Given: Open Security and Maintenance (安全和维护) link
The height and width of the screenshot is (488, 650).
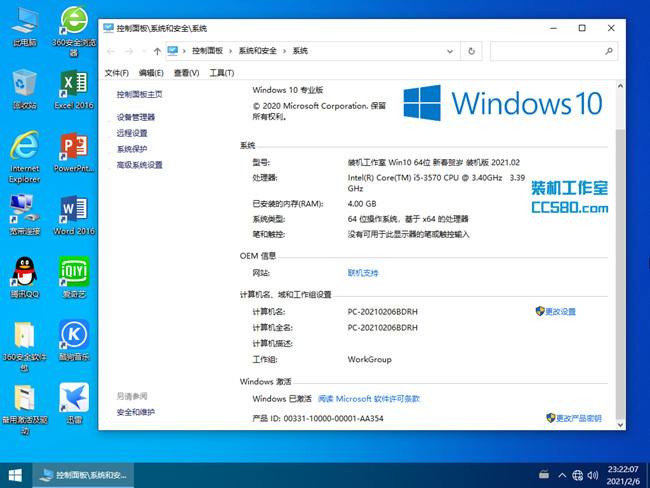Looking at the screenshot, I should [x=136, y=412].
